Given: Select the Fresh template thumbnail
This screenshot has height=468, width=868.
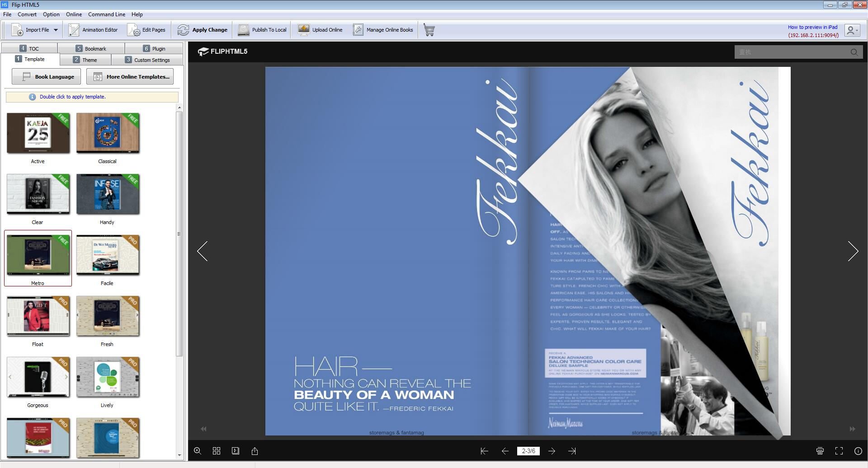Looking at the screenshot, I should pos(108,316).
